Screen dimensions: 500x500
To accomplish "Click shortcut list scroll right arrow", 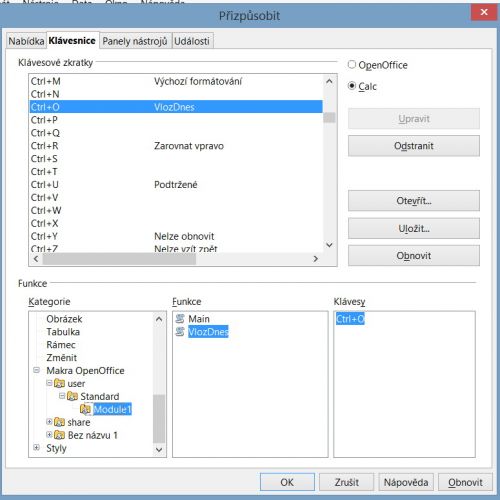I will pos(315,259).
